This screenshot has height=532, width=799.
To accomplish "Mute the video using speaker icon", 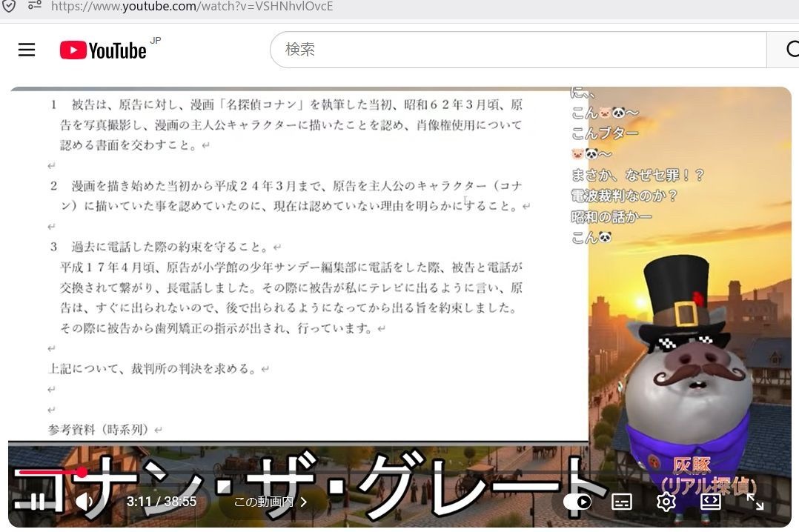I will (x=84, y=502).
